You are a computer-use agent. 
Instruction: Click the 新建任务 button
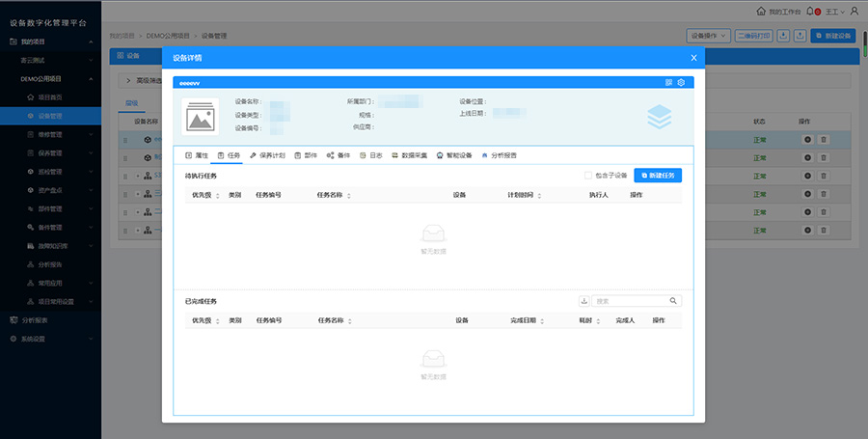(x=658, y=175)
